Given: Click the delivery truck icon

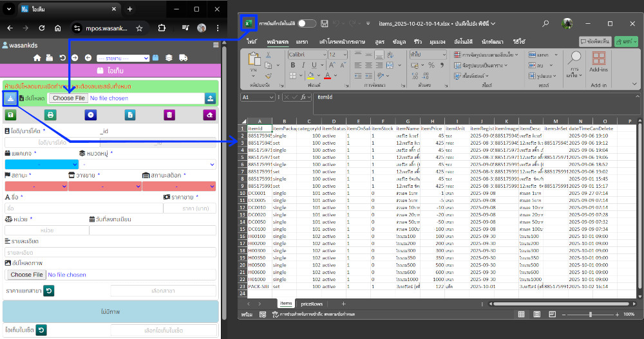Looking at the screenshot, I should (183, 58).
